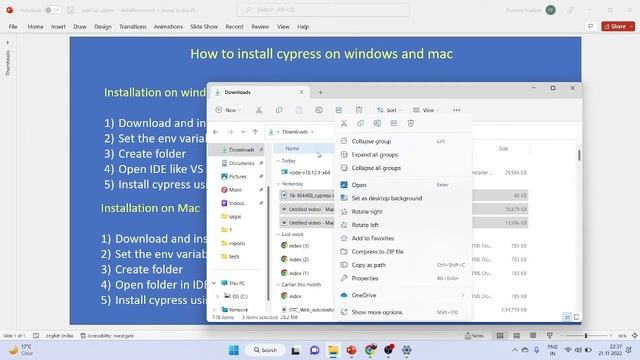Open the Transitions tab in PowerPoint
Viewport: 640px width, 360px height.
pyautogui.click(x=133, y=27)
